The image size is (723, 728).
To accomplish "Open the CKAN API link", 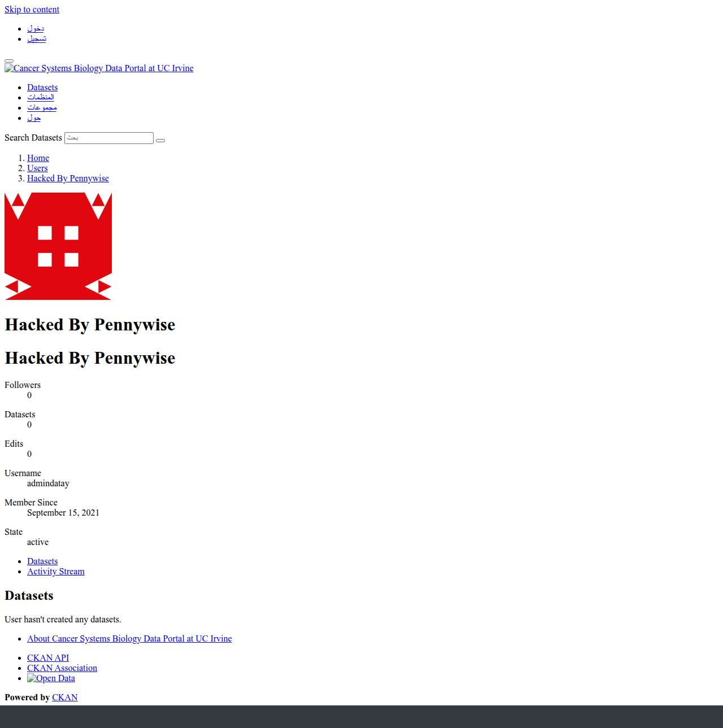I will pos(48,658).
